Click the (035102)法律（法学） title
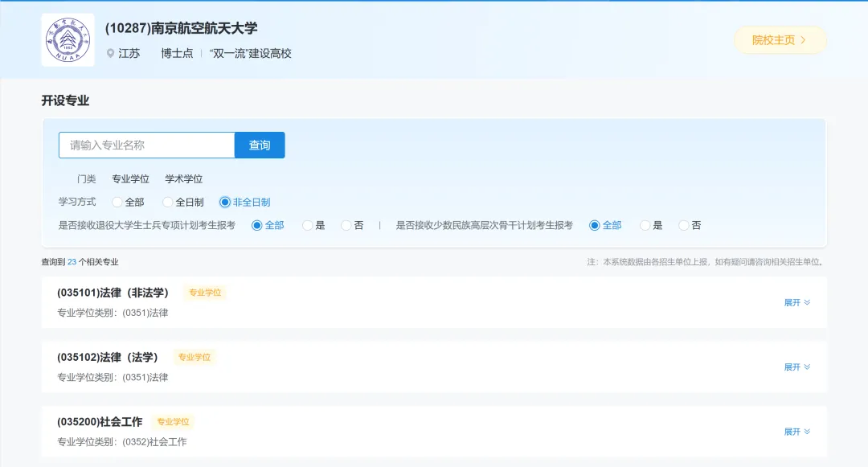The image size is (868, 467). (x=108, y=358)
